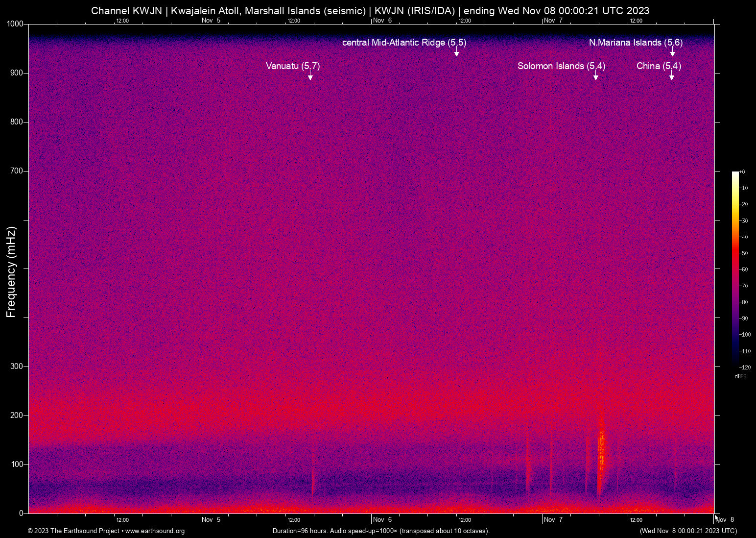The width and height of the screenshot is (756, 538).
Task: Select the dBFS colorbar scale
Action: click(x=735, y=269)
